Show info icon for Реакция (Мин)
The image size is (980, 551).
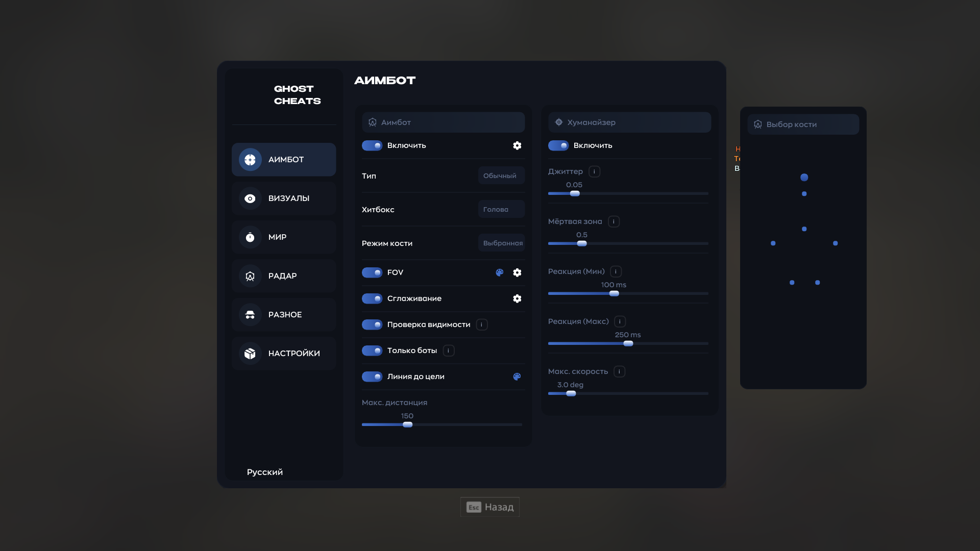coord(616,271)
